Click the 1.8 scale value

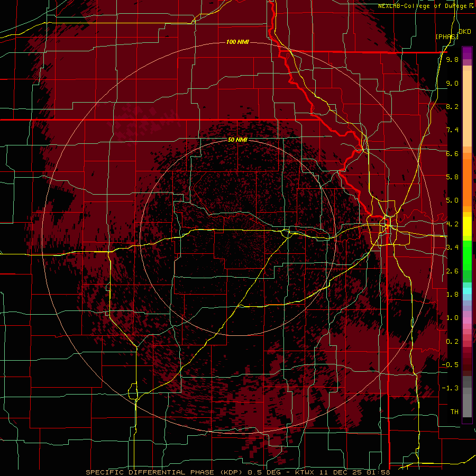(x=452, y=295)
